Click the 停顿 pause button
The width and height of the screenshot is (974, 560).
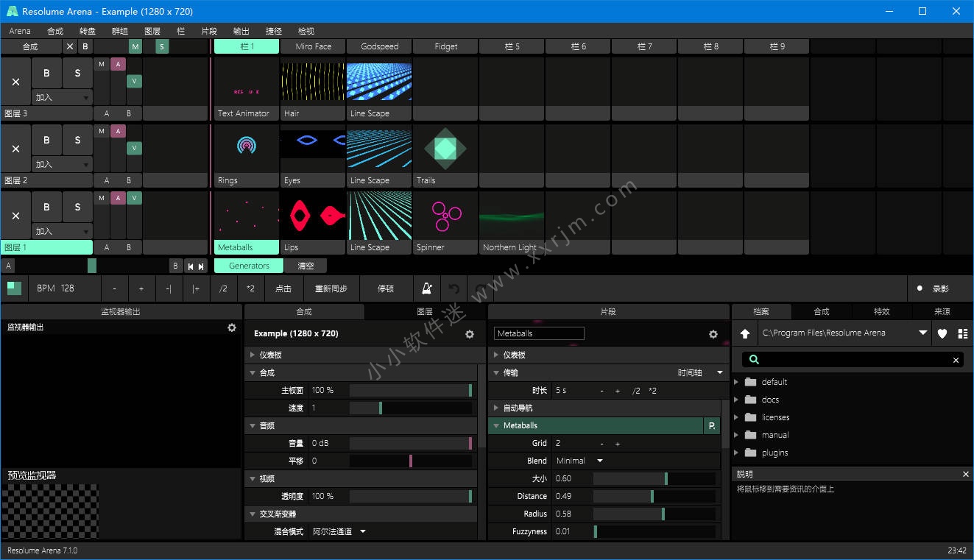point(386,288)
